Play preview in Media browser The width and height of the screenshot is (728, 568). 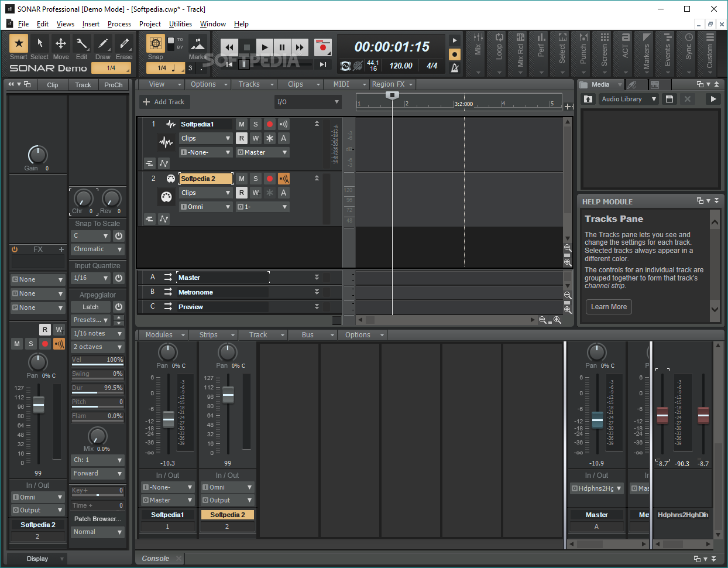(x=713, y=99)
